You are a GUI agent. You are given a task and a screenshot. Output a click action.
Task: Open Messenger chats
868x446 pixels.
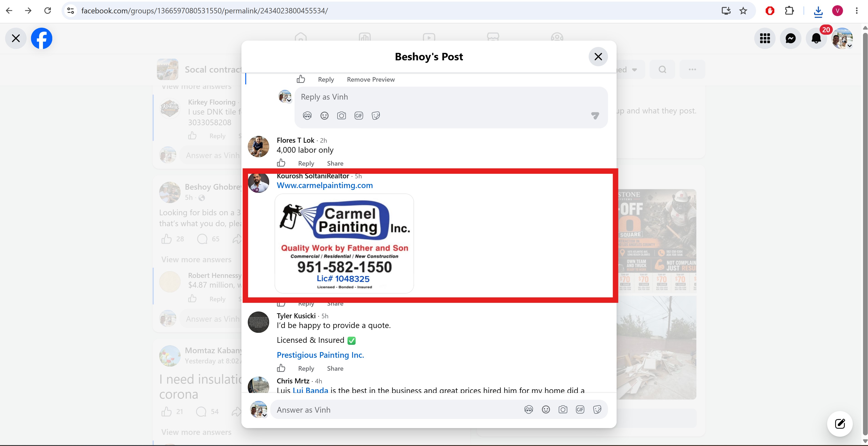point(791,38)
